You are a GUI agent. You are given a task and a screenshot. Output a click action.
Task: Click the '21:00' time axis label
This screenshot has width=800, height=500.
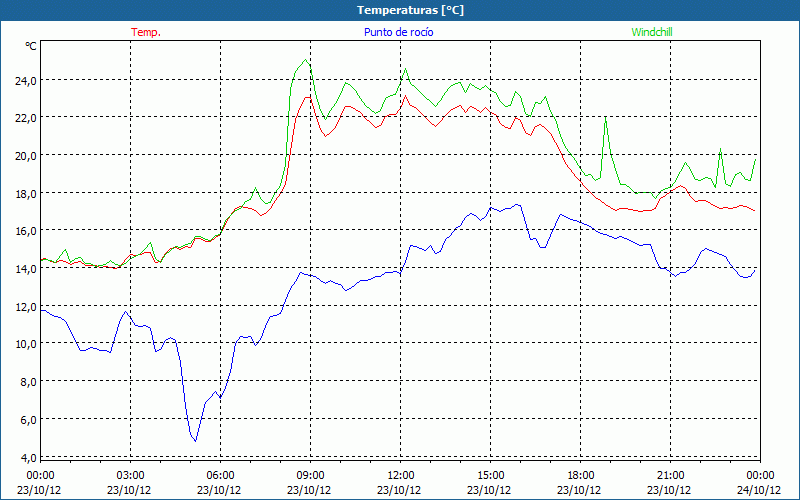(x=670, y=476)
